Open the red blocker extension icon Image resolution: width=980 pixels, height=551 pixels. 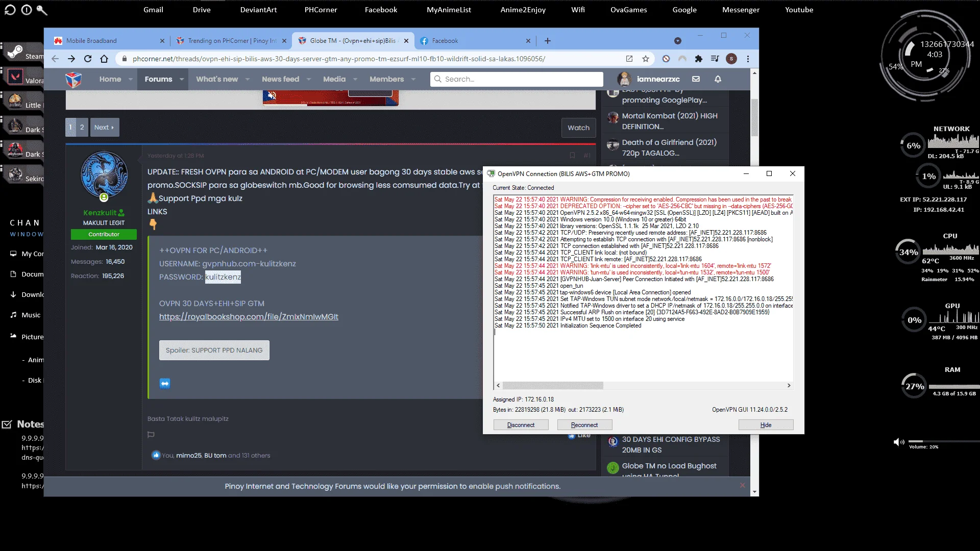(666, 59)
